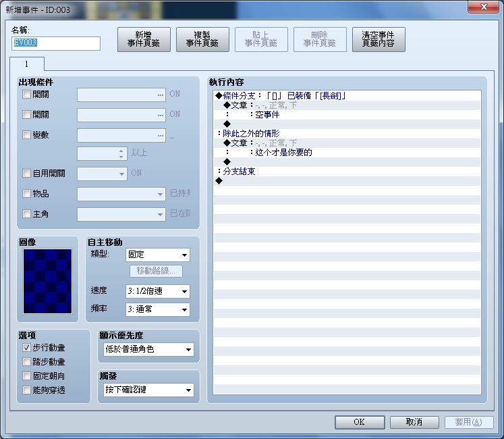
Task: Select the 條件分支 已裝備 長劍 command line
Action: coord(347,96)
